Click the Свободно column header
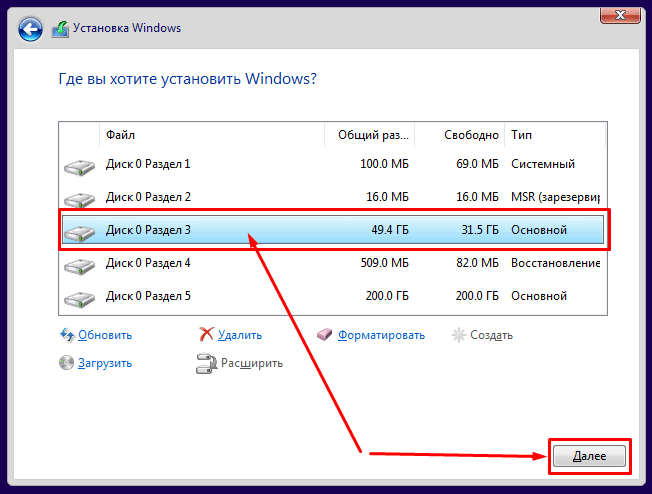 click(x=459, y=135)
